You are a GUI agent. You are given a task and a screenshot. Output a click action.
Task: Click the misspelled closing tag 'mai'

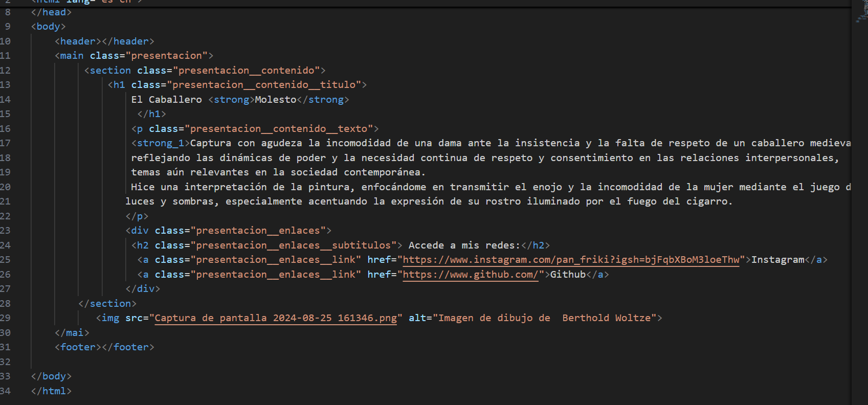(x=75, y=333)
